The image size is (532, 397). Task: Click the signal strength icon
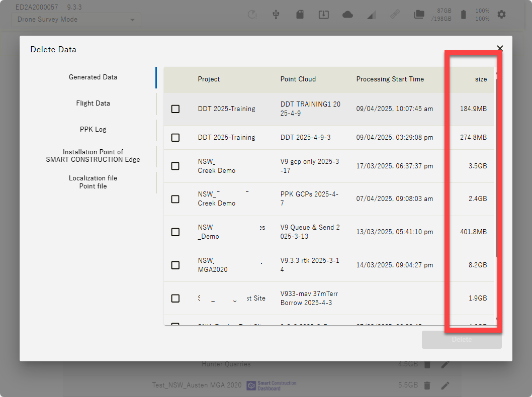pyautogui.click(x=372, y=15)
